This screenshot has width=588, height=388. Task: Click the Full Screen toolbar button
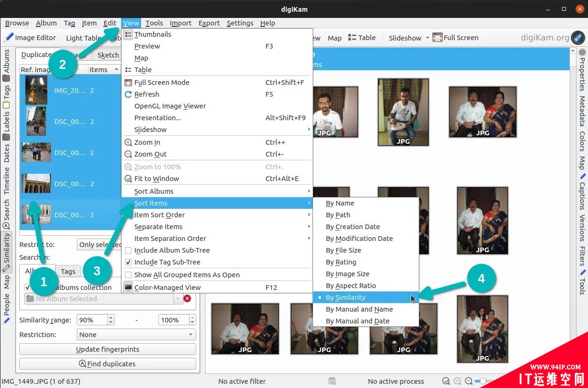coord(455,38)
